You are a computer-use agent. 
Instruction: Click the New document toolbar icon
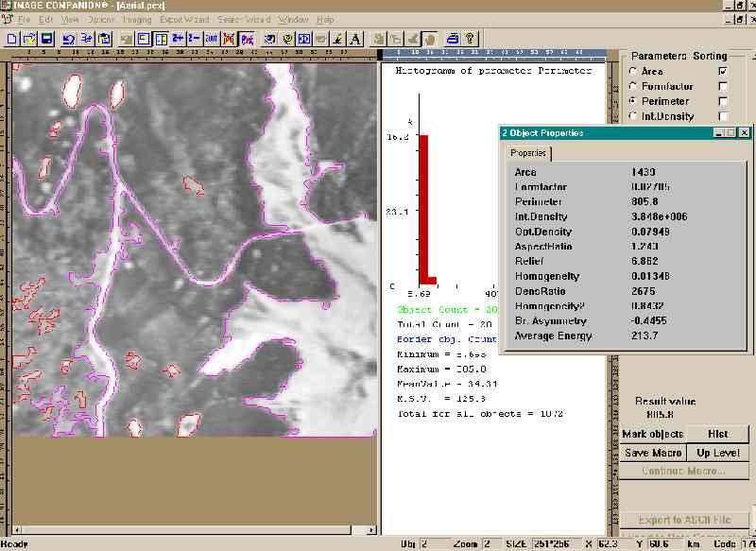11,39
